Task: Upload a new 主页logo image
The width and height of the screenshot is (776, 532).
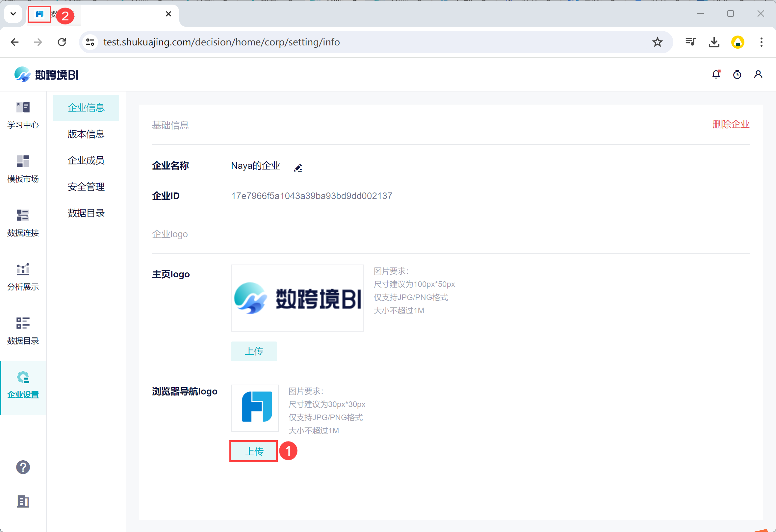Action: coord(254,351)
